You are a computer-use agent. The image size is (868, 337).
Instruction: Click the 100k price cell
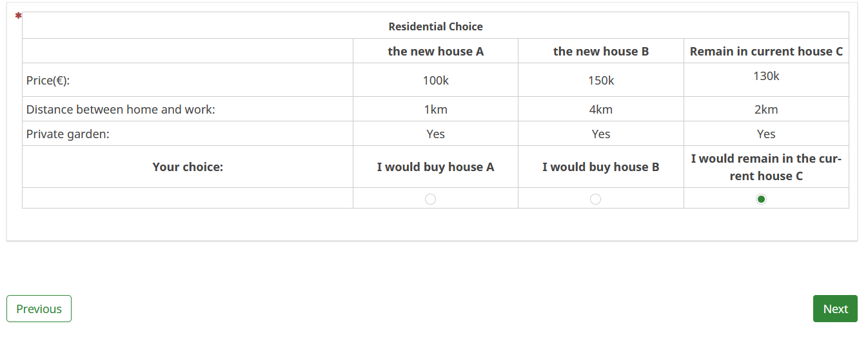[435, 81]
